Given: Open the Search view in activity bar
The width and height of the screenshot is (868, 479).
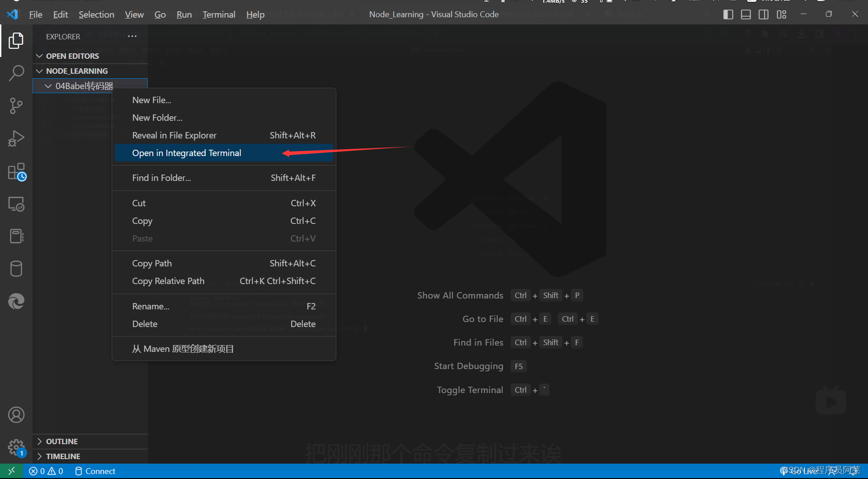Looking at the screenshot, I should 16,73.
